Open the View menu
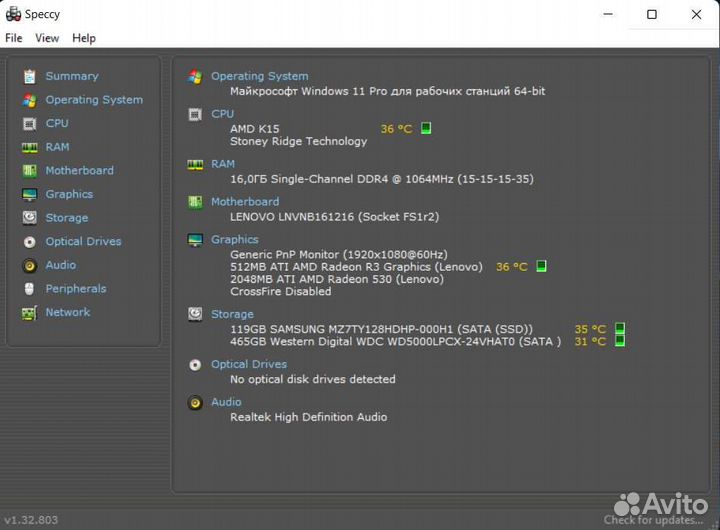 click(x=47, y=38)
